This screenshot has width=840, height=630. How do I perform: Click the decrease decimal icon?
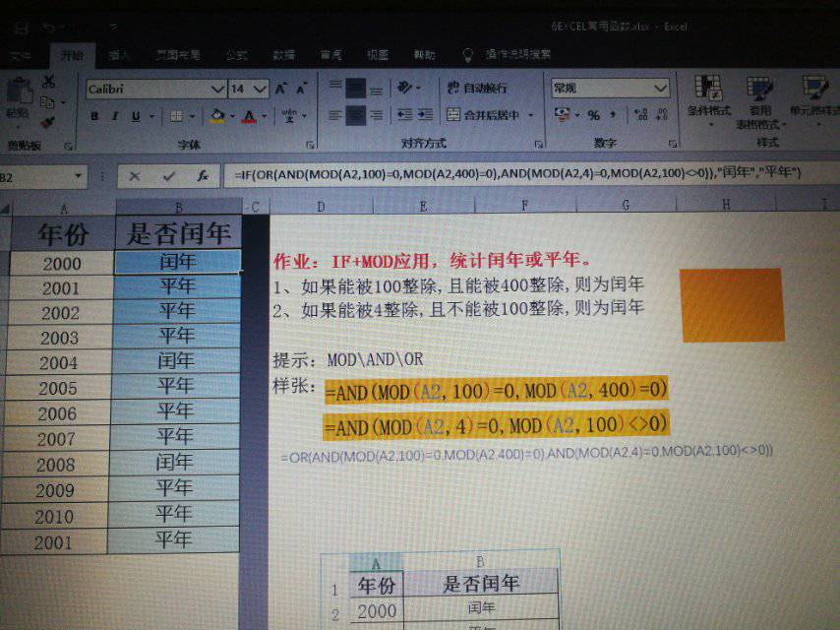(662, 114)
